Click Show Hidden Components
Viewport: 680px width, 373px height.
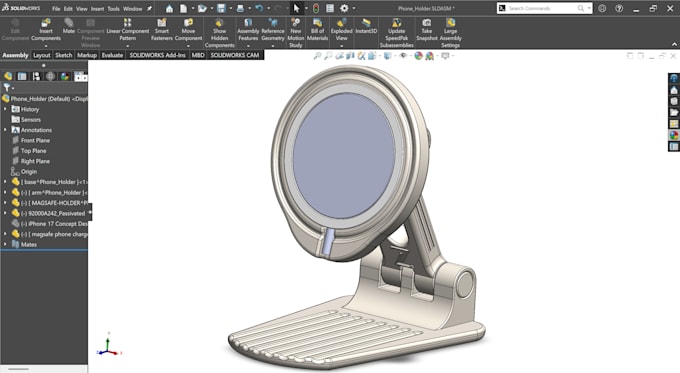(219, 33)
